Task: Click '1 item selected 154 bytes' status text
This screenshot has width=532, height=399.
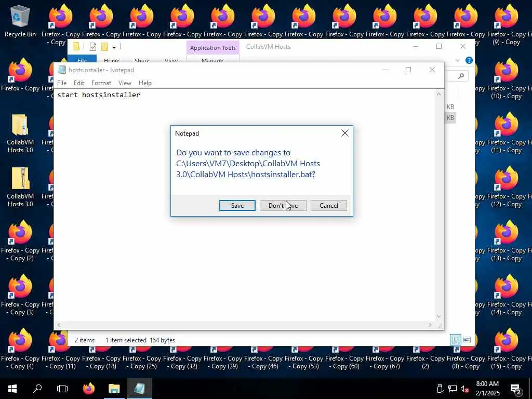Action: (x=140, y=340)
